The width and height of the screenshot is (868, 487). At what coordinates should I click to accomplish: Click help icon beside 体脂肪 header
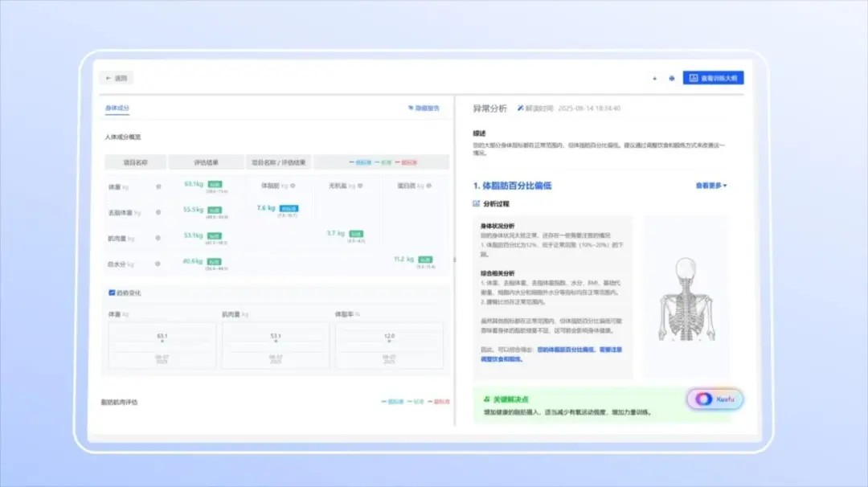pos(293,186)
